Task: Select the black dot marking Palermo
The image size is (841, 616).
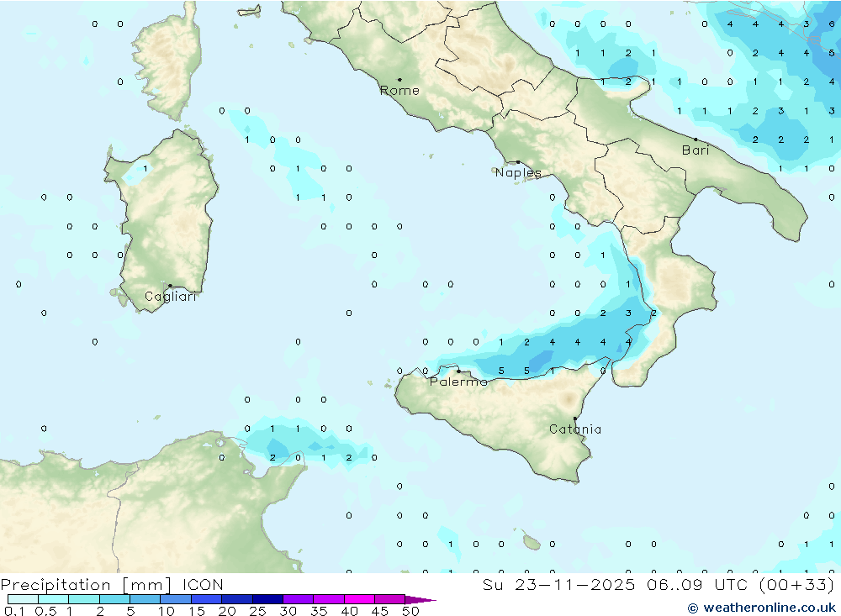Action: coord(458,371)
